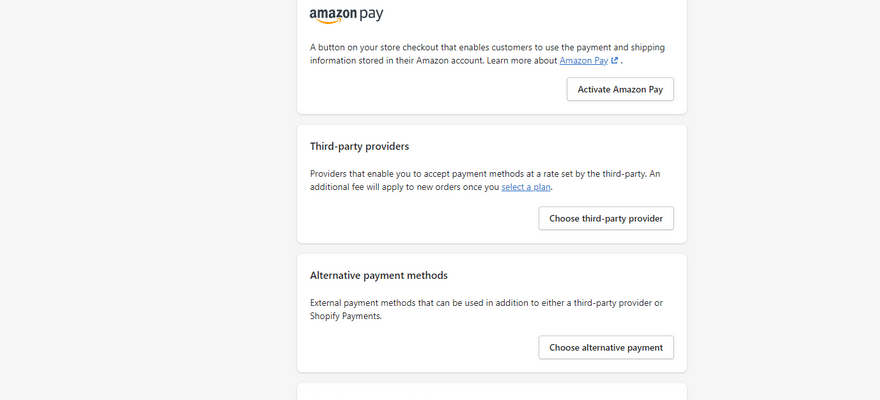Click the Amazon Pay logo
Screen dimensions: 880x400
(x=346, y=15)
